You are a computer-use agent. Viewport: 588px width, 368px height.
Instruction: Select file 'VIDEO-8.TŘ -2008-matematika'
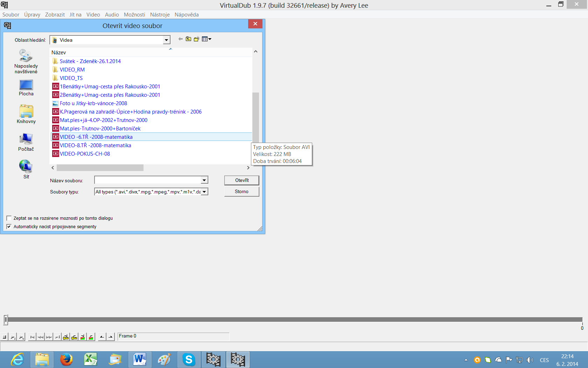(96, 145)
